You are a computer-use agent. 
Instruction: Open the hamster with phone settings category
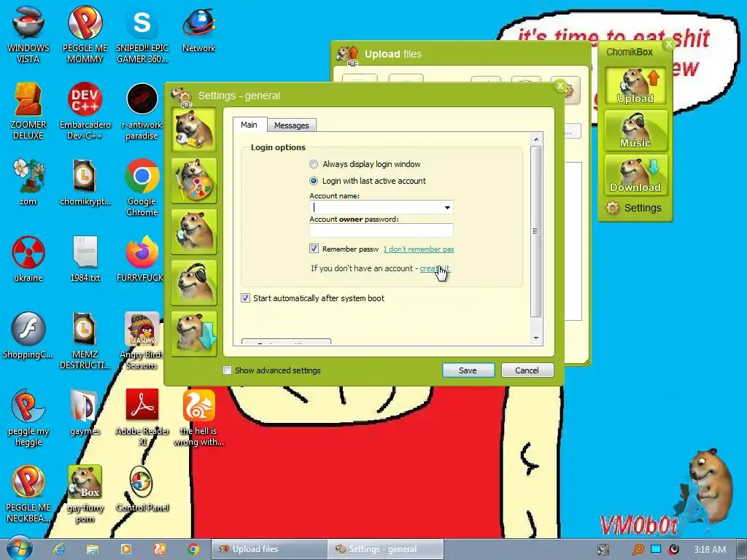pyautogui.click(x=194, y=232)
